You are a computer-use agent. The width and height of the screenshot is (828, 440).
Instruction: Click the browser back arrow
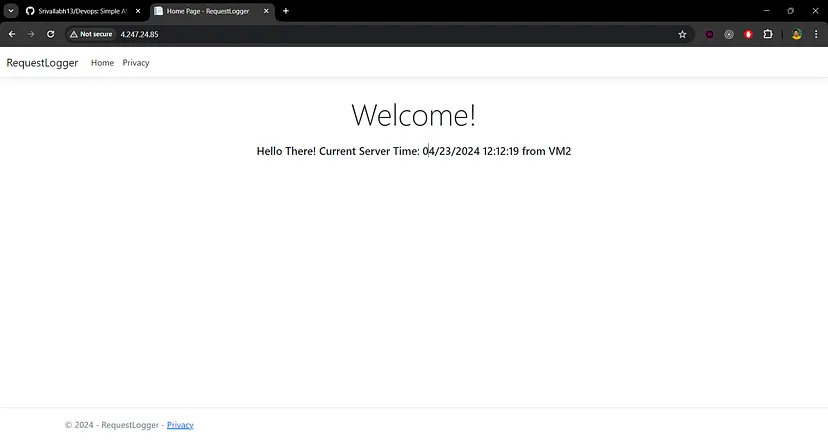tap(12, 34)
